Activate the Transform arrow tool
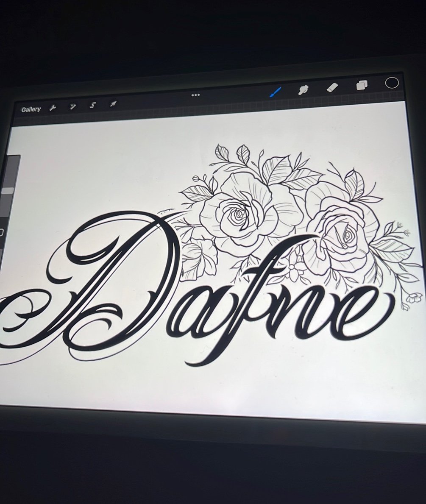 (113, 104)
